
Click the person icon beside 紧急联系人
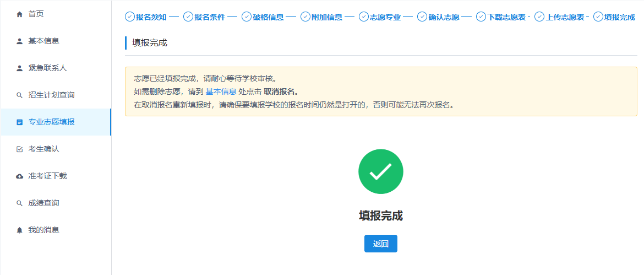[20, 68]
